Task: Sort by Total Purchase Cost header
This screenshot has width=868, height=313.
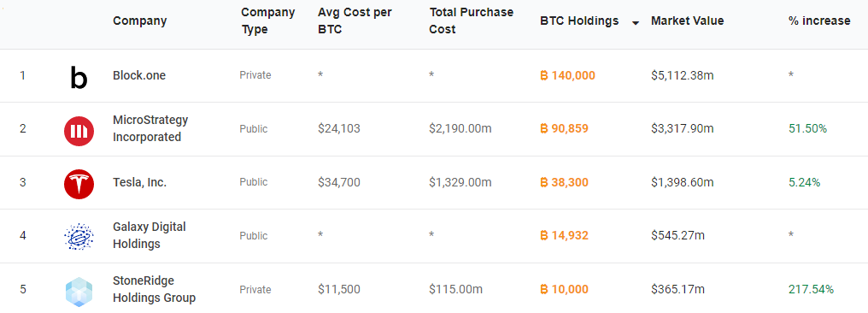Action: pyautogui.click(x=471, y=21)
